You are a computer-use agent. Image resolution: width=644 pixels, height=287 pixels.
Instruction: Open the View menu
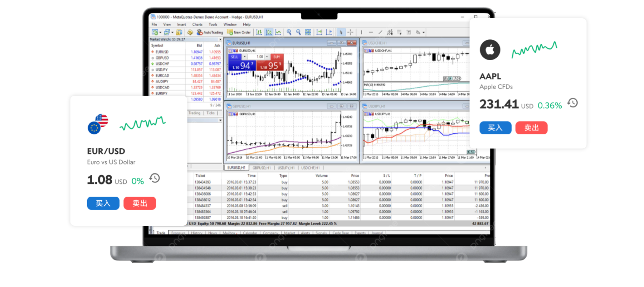coord(167,24)
